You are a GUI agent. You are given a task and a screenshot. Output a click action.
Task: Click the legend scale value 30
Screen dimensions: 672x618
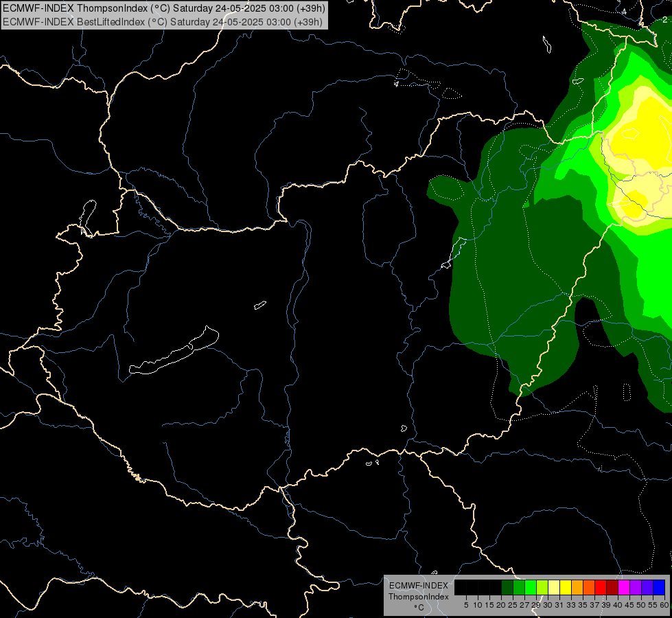click(x=548, y=605)
